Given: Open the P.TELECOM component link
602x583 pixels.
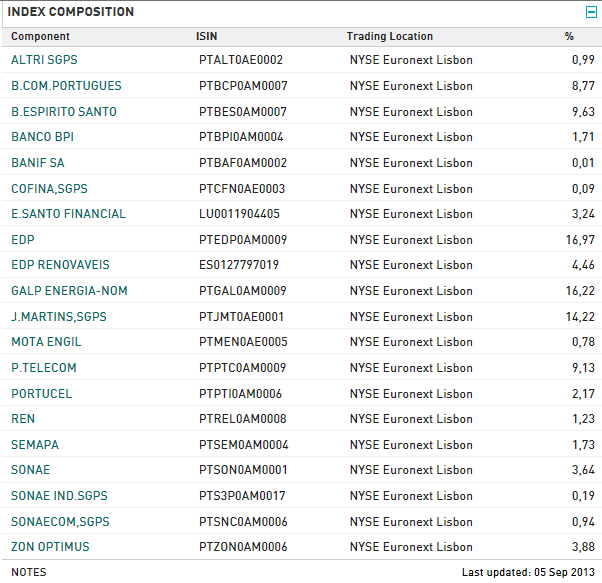Looking at the screenshot, I should coord(43,368).
